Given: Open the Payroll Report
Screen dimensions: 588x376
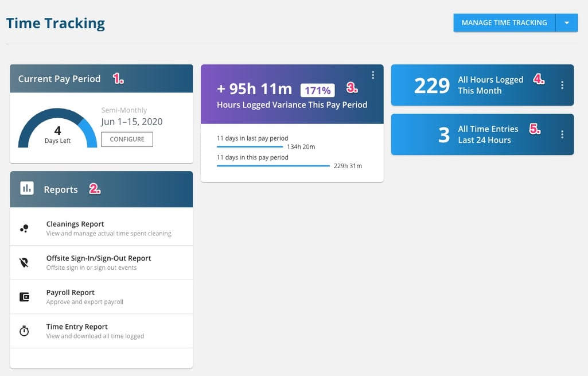Looking at the screenshot, I should [70, 292].
